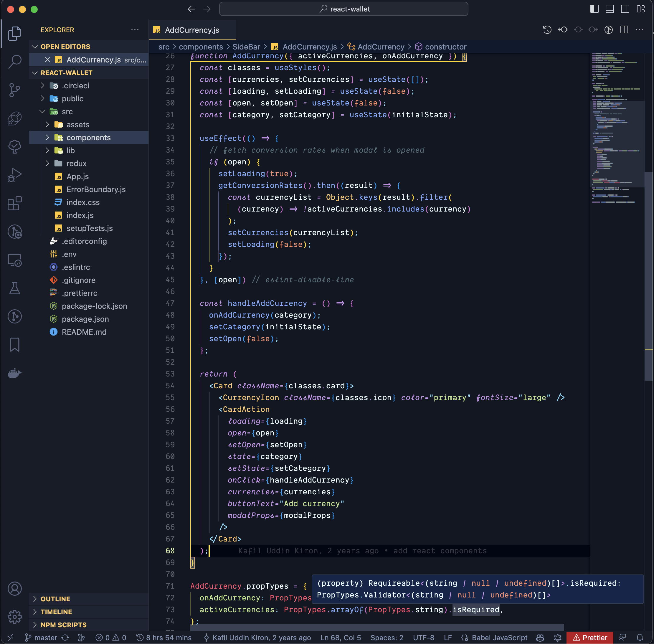This screenshot has width=654, height=644.
Task: Toggle the secondary side bar layout button
Action: pyautogui.click(x=625, y=9)
